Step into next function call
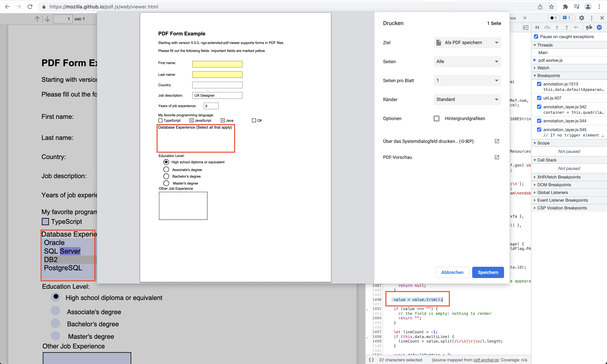 557,27
